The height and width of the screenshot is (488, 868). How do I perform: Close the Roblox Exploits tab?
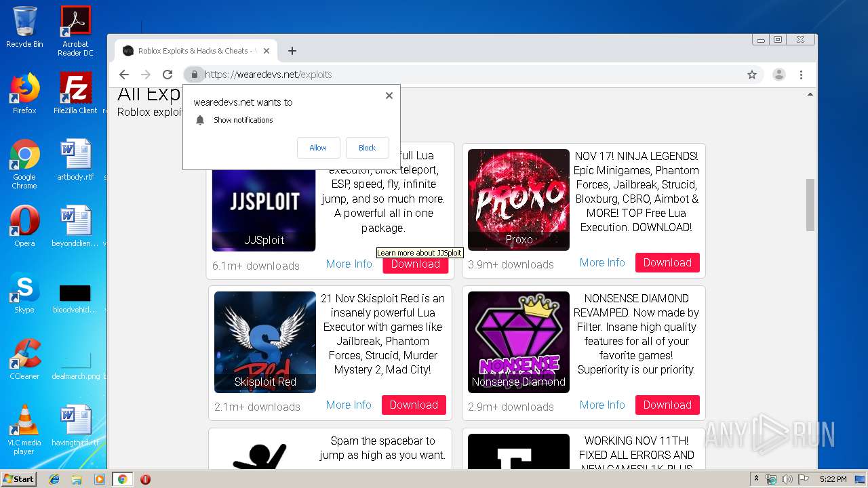[x=267, y=51]
